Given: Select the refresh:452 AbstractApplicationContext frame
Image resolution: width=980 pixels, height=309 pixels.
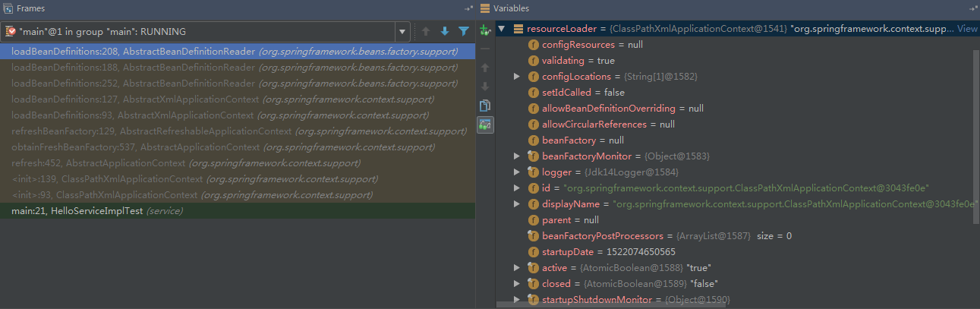Looking at the screenshot, I should (99, 163).
